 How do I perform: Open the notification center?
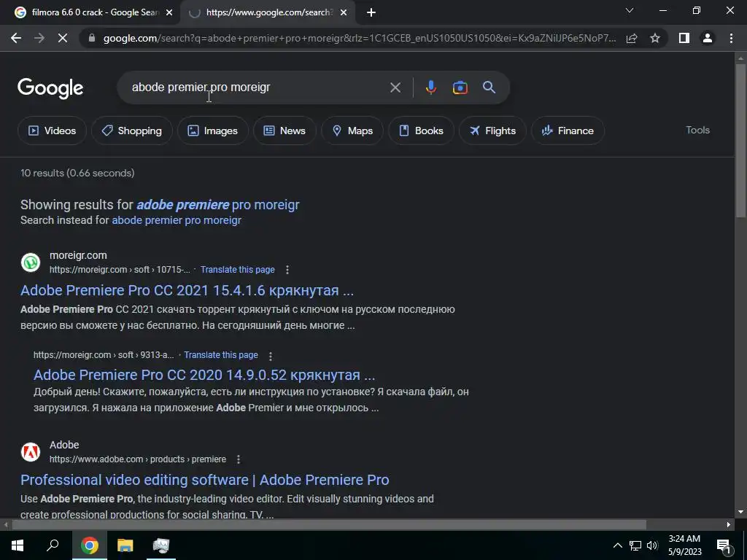pos(724,545)
